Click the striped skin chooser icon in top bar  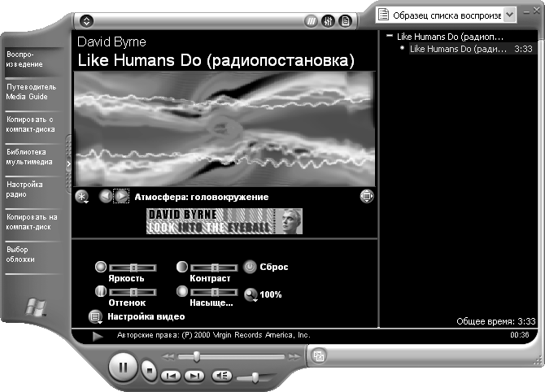[x=311, y=21]
